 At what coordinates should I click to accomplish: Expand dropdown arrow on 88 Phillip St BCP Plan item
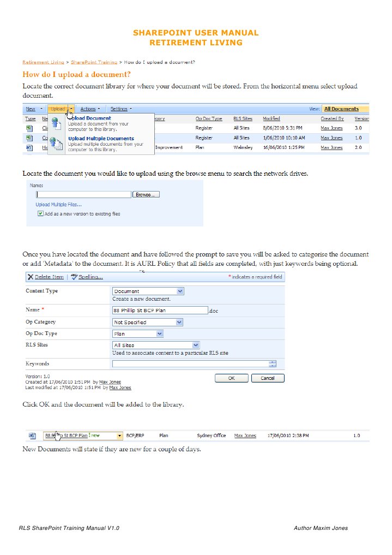(x=119, y=435)
